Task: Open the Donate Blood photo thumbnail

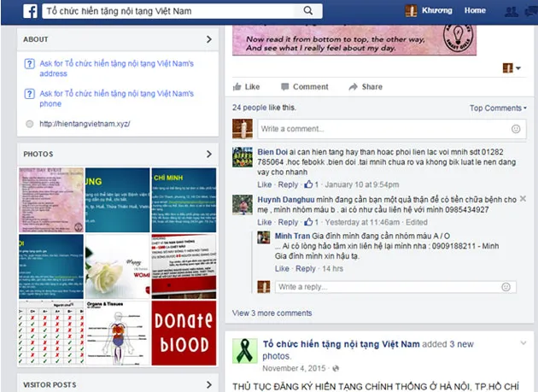Action: 184,333
